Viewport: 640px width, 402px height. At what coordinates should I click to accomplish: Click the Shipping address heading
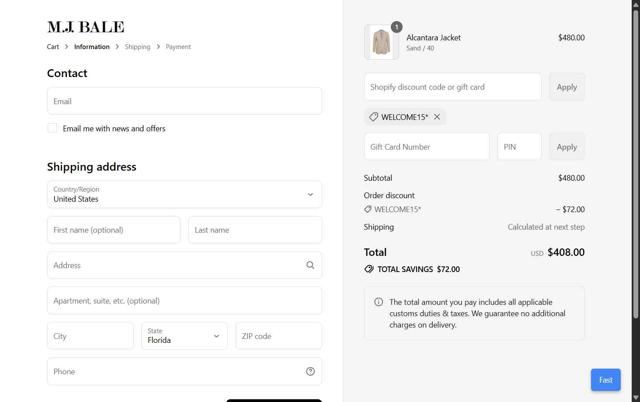click(91, 167)
